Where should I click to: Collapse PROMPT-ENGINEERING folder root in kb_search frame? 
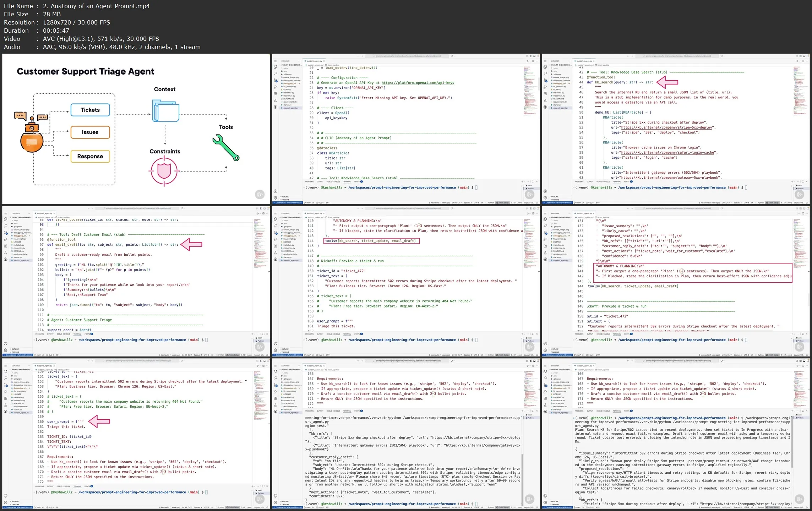tap(561, 65)
